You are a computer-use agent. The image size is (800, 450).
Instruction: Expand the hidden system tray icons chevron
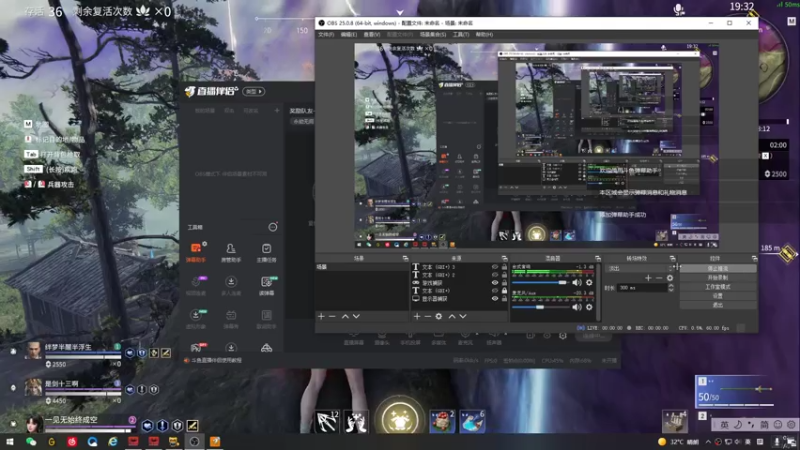click(x=708, y=442)
